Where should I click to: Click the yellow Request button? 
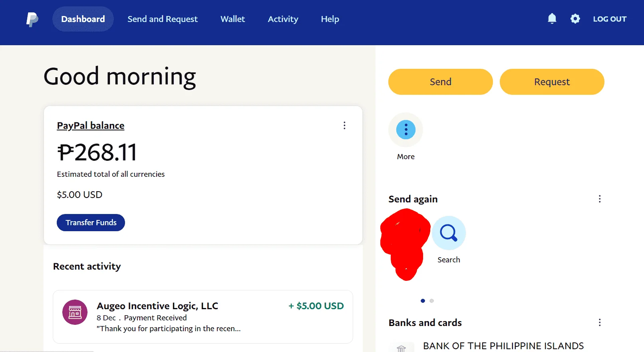coord(552,82)
